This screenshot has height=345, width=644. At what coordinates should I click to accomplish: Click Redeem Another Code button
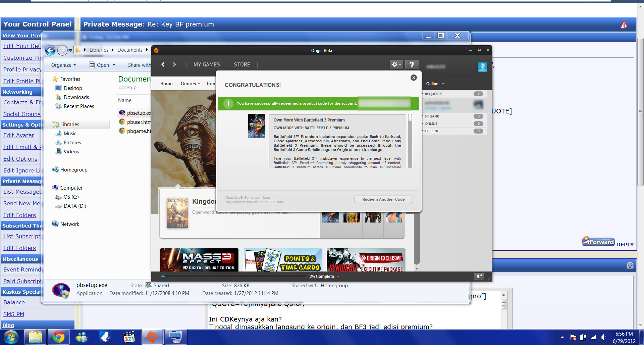(x=383, y=199)
